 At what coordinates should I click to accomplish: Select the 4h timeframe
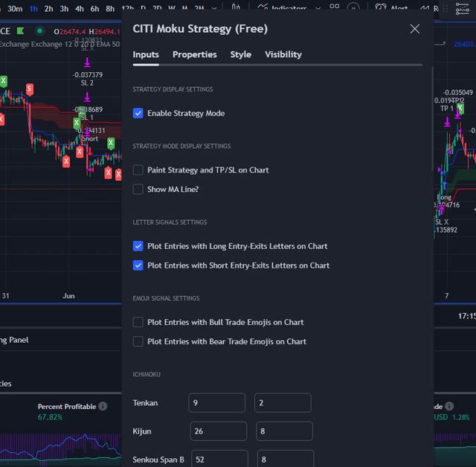point(80,9)
